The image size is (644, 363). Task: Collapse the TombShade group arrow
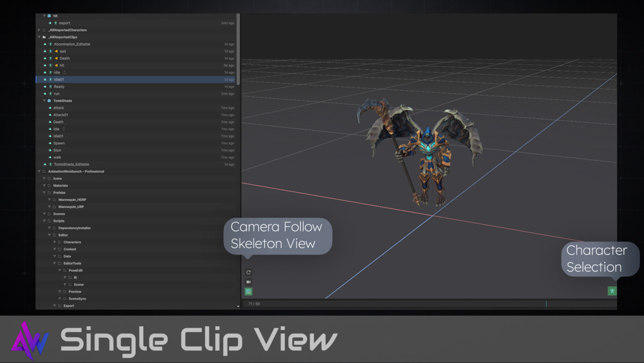pos(44,100)
